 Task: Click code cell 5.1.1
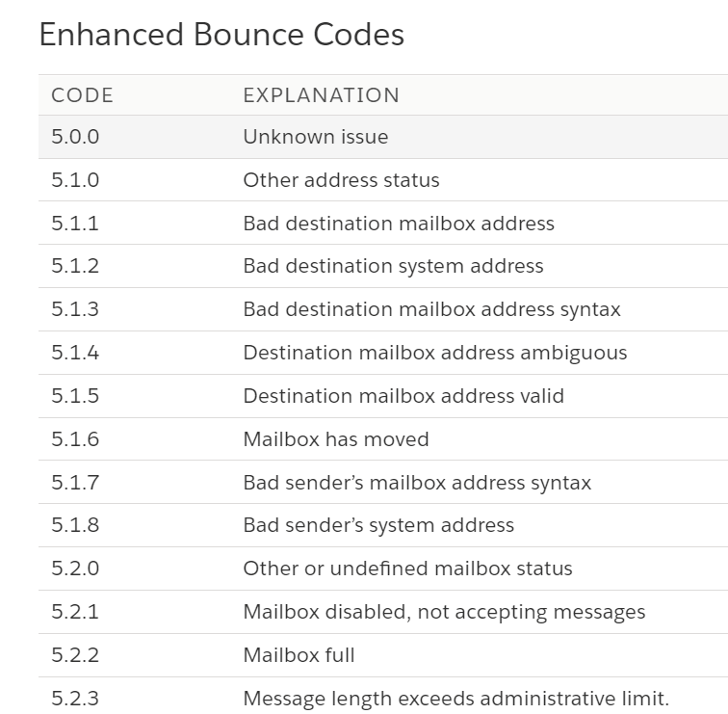tap(75, 223)
